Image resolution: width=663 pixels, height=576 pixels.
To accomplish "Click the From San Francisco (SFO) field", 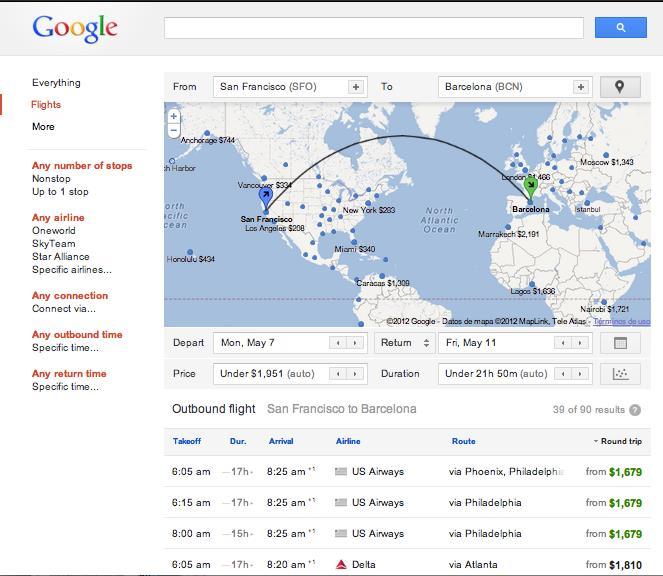I will [290, 87].
